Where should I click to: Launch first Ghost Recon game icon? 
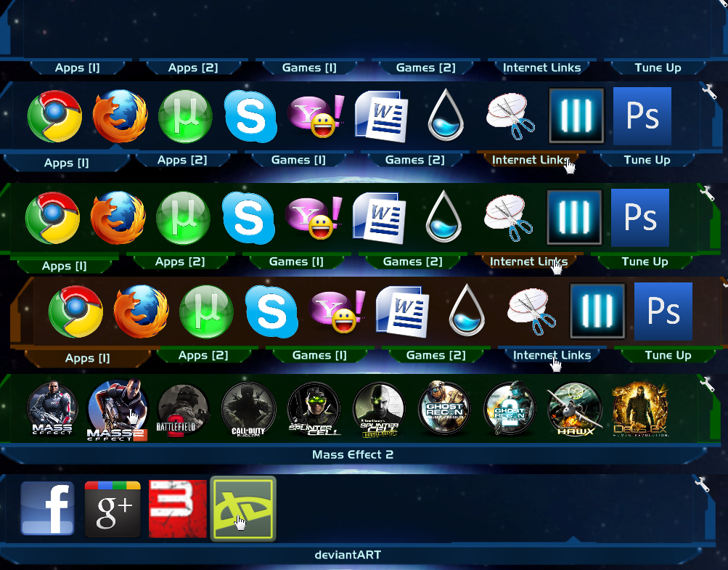click(444, 408)
